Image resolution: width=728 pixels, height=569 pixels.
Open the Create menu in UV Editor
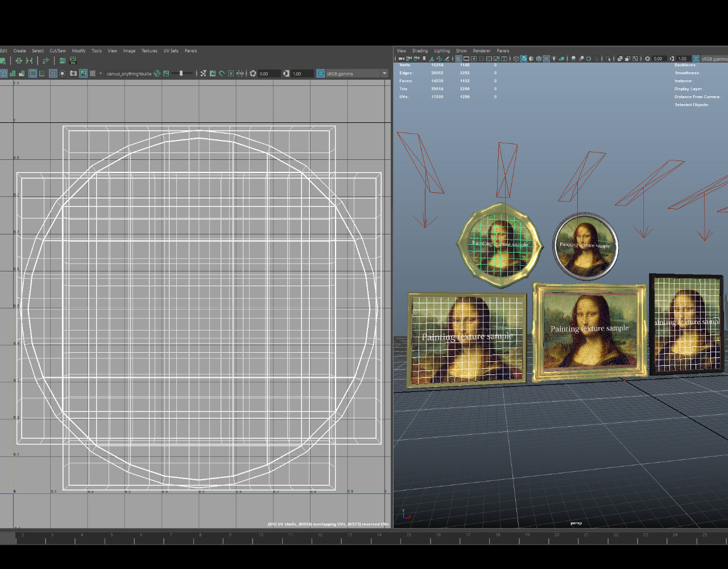pyautogui.click(x=19, y=51)
